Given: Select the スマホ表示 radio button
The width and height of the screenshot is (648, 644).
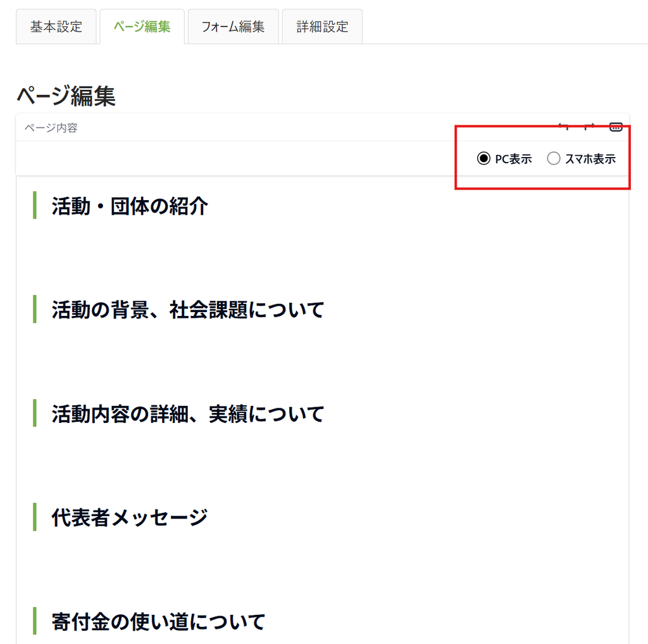Looking at the screenshot, I should [553, 158].
